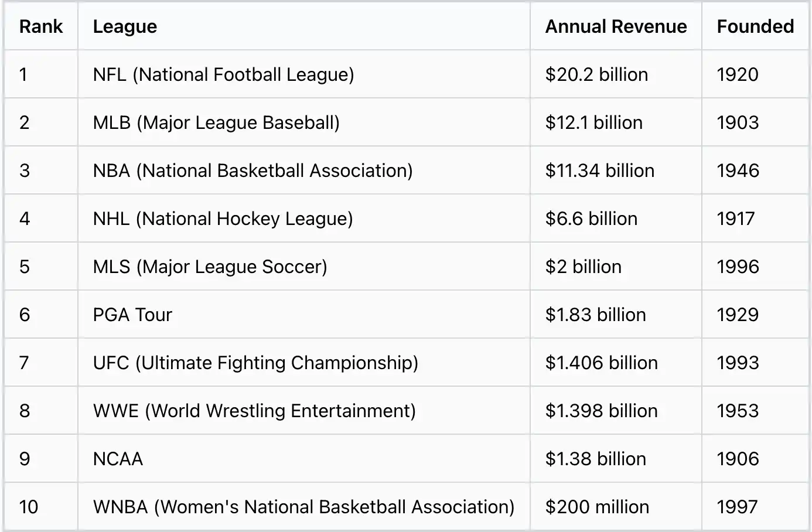Click the NBA (National Basketball Association) cell
The height and width of the screenshot is (532, 812).
(253, 171)
